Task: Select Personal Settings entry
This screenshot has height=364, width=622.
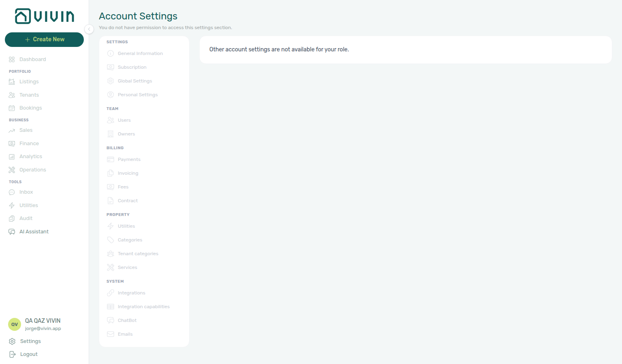Action: coord(138,95)
